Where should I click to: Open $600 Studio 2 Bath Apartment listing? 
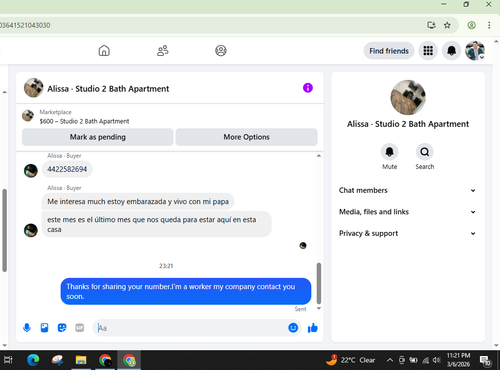[84, 121]
